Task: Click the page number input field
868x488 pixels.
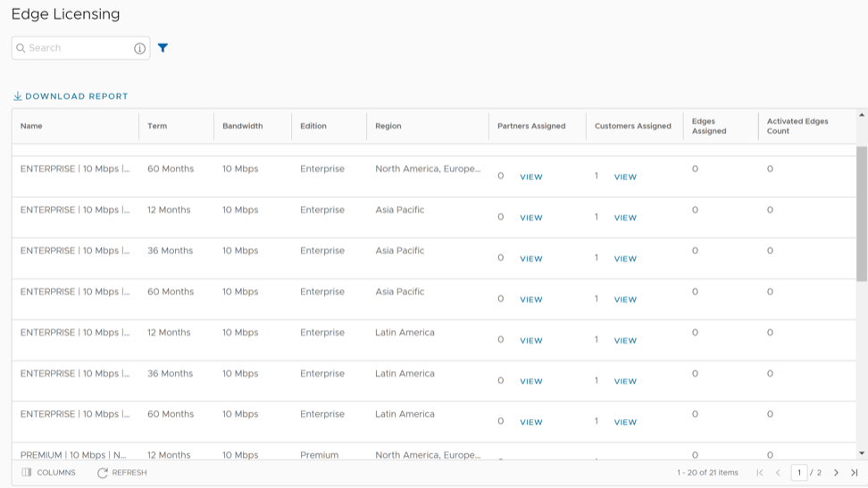Action: point(799,473)
